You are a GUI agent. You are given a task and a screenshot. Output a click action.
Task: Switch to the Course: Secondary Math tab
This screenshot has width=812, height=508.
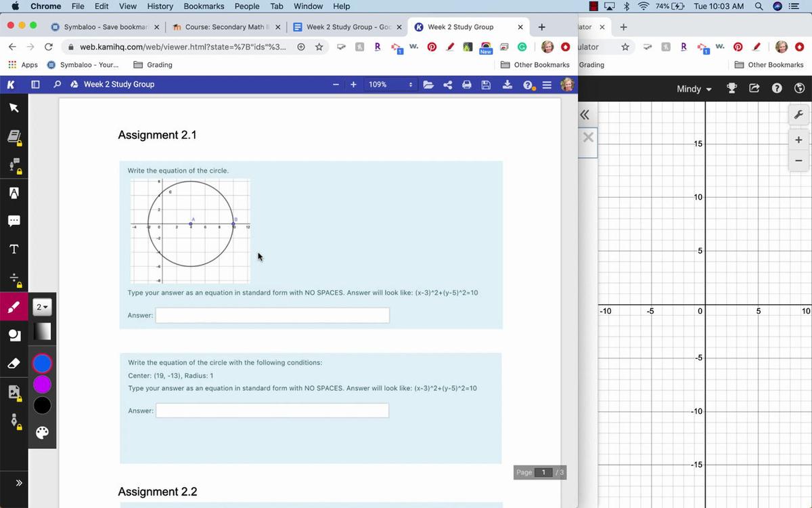(226, 27)
